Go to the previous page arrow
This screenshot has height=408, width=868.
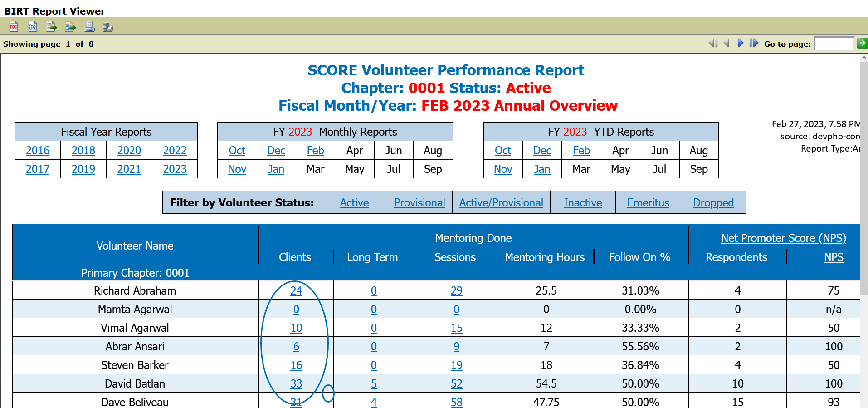click(x=727, y=43)
